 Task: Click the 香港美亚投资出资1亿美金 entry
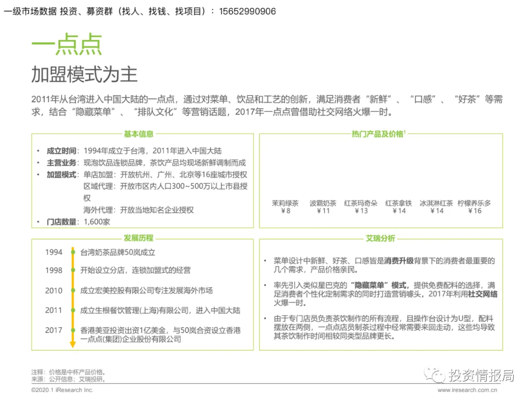pyautogui.click(x=161, y=334)
